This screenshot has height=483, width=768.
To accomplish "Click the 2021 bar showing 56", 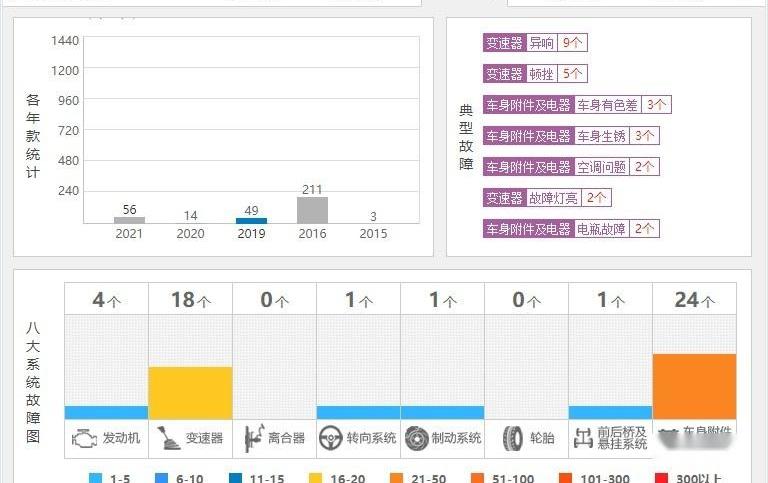I will tap(129, 220).
